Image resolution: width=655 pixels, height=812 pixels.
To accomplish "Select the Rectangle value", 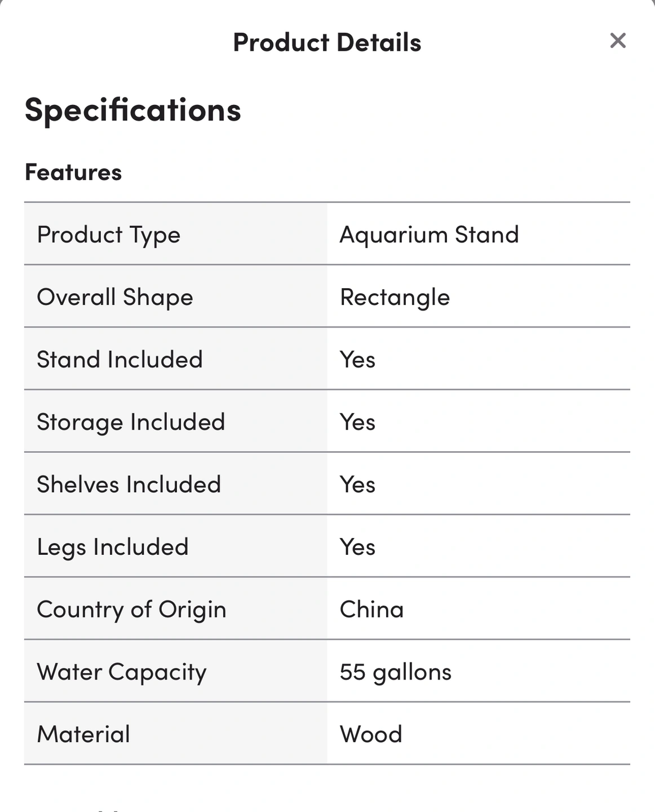I will (x=395, y=297).
